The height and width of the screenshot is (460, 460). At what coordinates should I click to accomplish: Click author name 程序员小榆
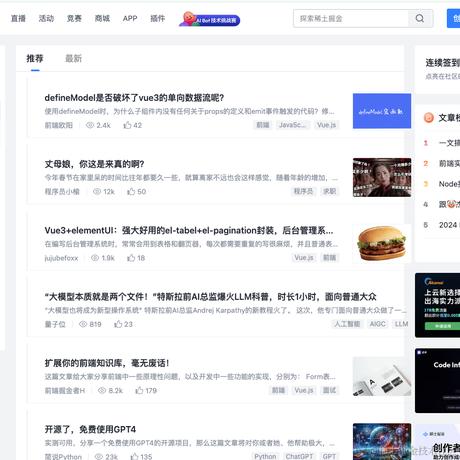tap(62, 192)
